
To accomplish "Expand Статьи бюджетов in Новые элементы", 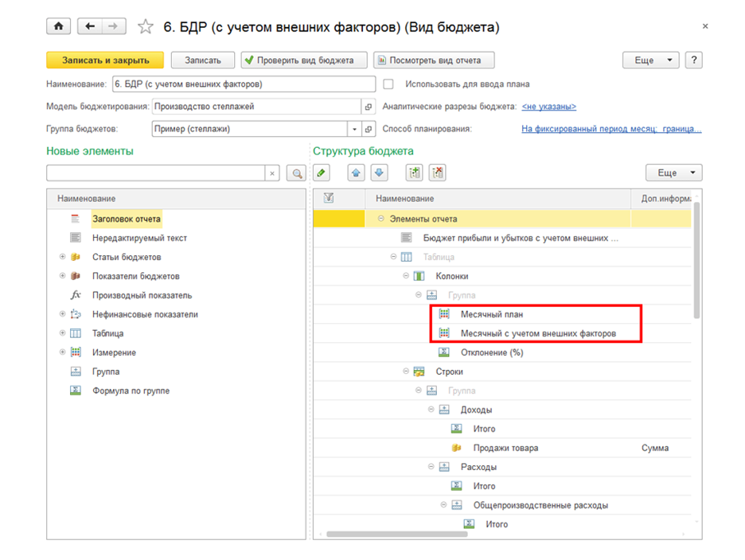I will (x=62, y=257).
